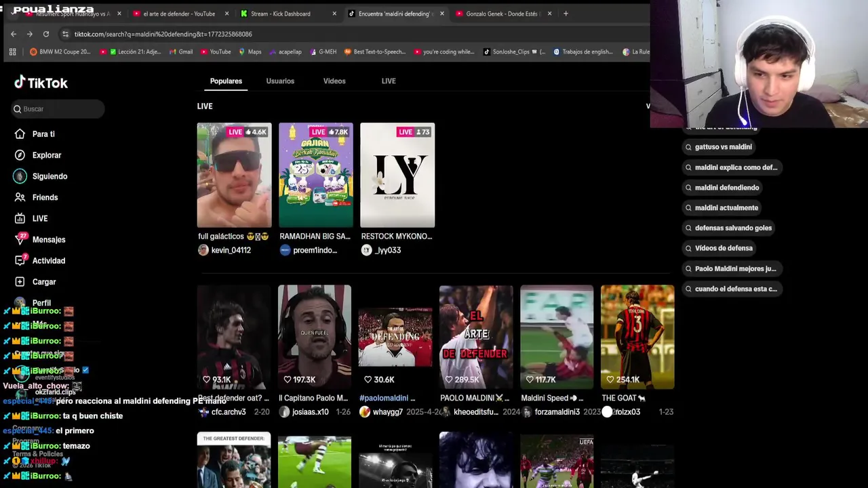Open the kevin_04112 profile name
Image resolution: width=868 pixels, height=488 pixels.
tap(231, 250)
